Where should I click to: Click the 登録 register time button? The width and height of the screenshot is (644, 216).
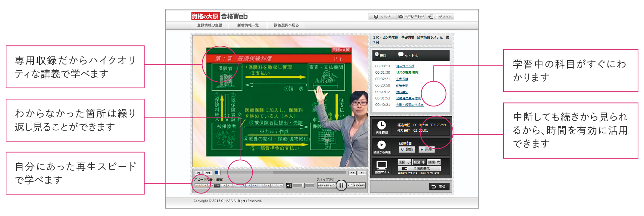[407, 149]
